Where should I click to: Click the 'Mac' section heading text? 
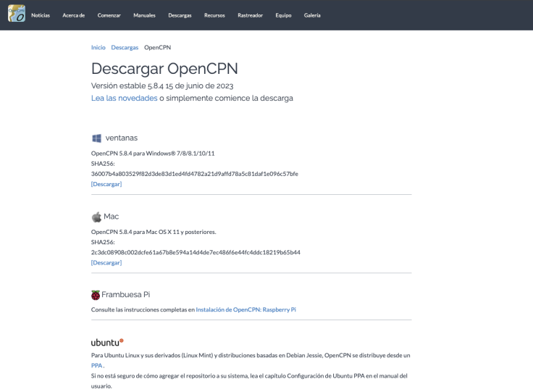pos(111,217)
